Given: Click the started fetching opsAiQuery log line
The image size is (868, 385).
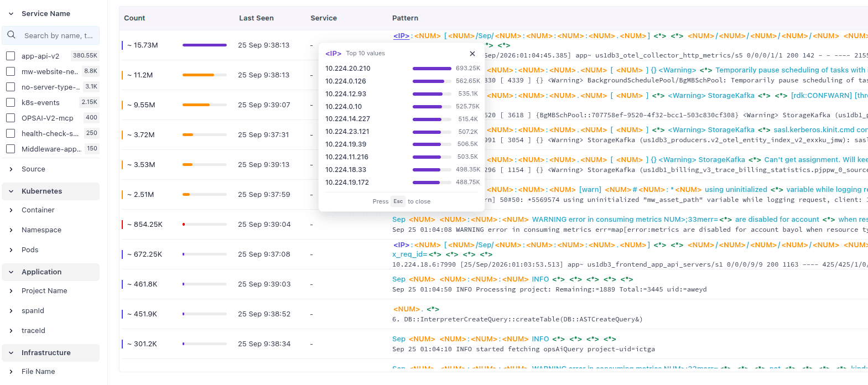Looking at the screenshot, I should [523, 349].
